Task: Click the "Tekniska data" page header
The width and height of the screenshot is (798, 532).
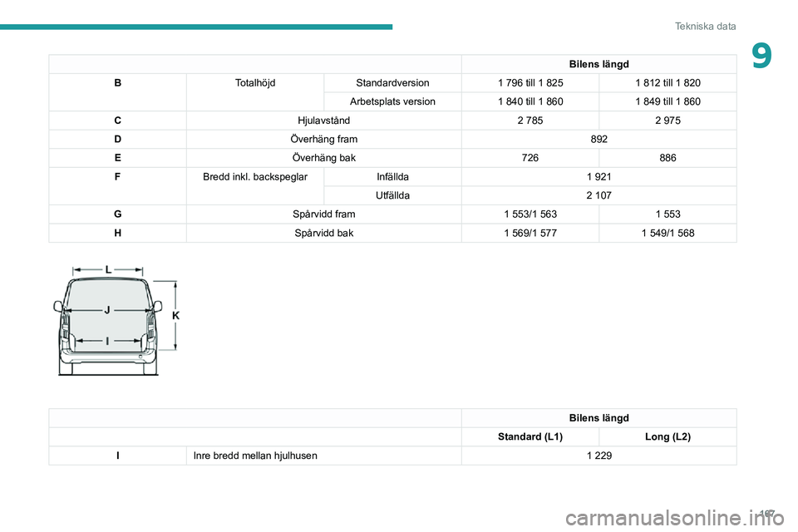Action: point(705,27)
